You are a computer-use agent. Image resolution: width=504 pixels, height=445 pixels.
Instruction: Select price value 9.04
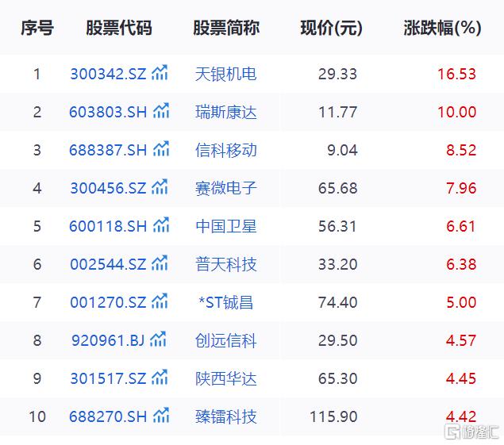tap(342, 151)
